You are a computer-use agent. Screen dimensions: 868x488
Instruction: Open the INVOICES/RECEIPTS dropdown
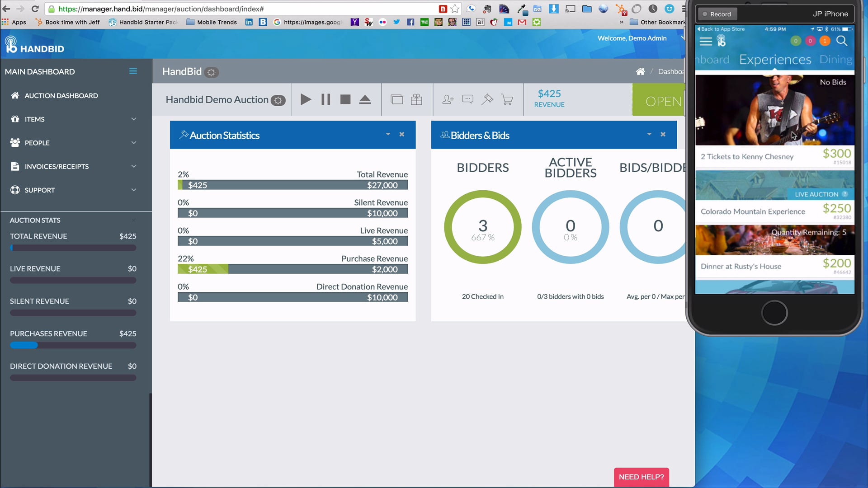point(134,166)
